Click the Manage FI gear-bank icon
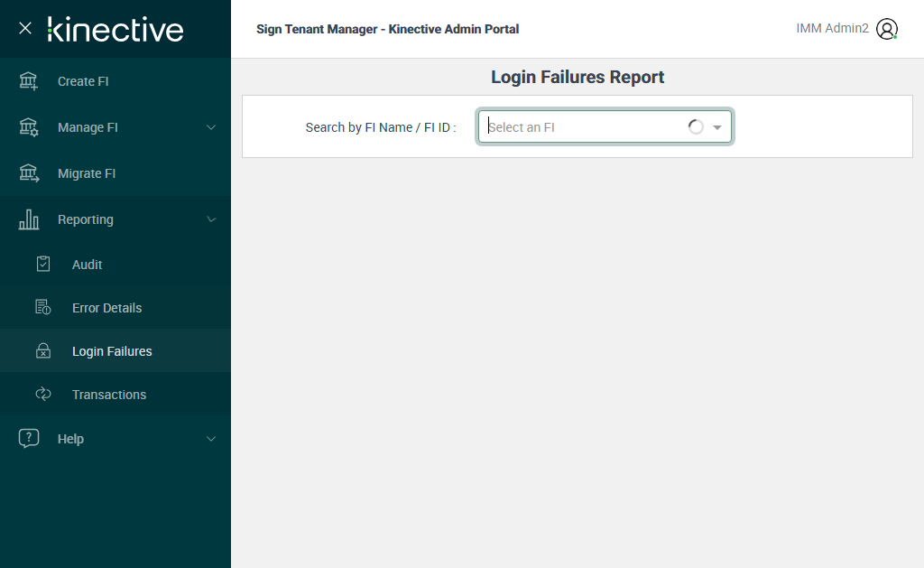 (x=29, y=127)
